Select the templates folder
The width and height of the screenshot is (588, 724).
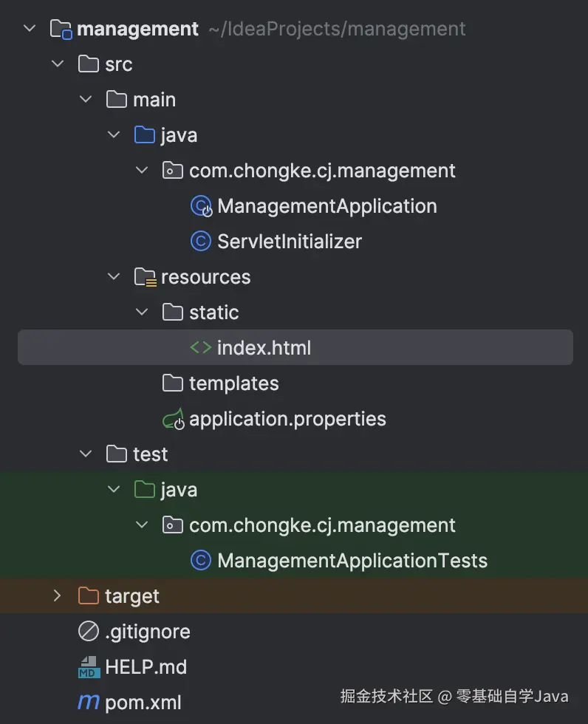233,383
